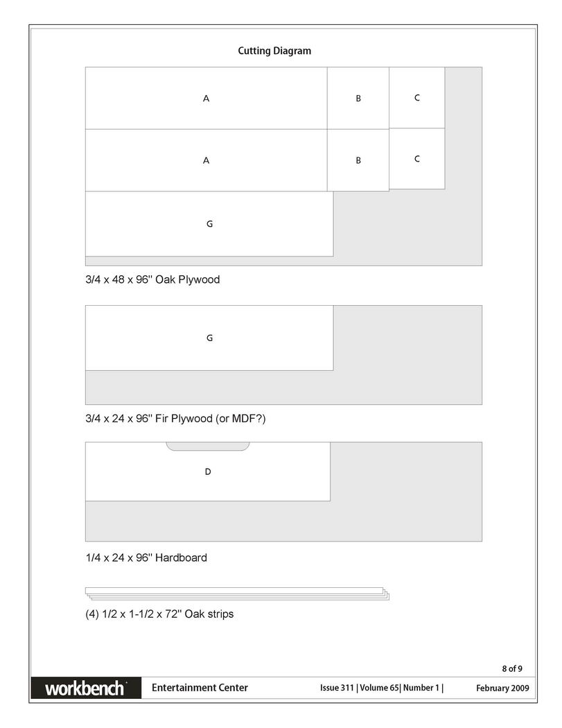This screenshot has height=728, width=562.
Task: Select the stacked oak strips drawing
Action: pos(237,593)
